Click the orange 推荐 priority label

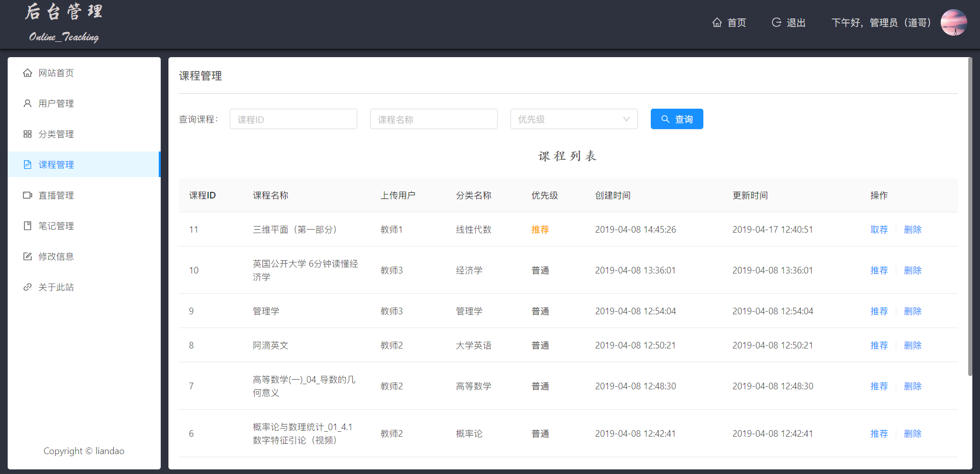click(x=540, y=230)
